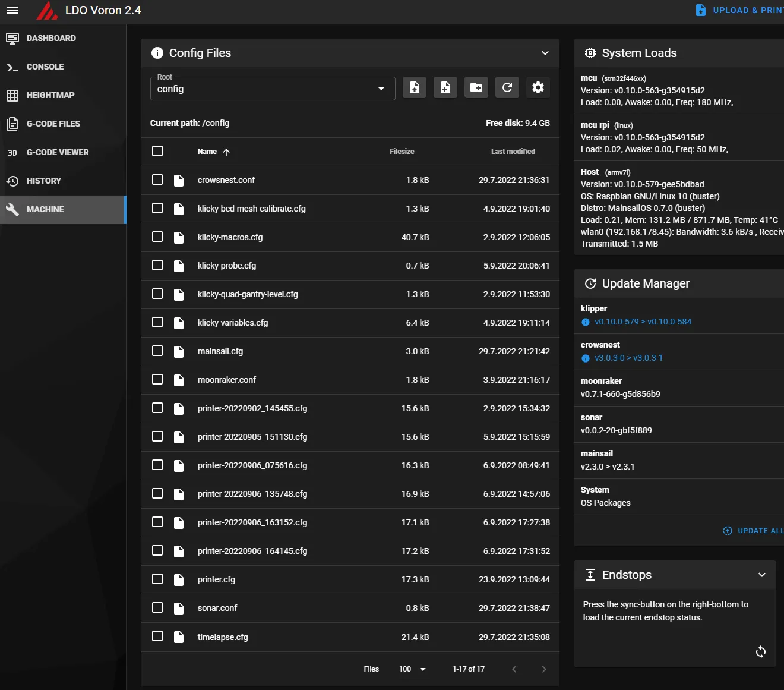Show the print History page
Viewport: 784px width, 690px height.
pos(63,181)
